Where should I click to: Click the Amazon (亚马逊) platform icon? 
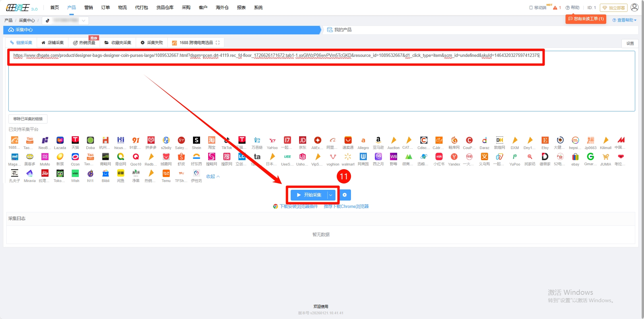pyautogui.click(x=378, y=140)
